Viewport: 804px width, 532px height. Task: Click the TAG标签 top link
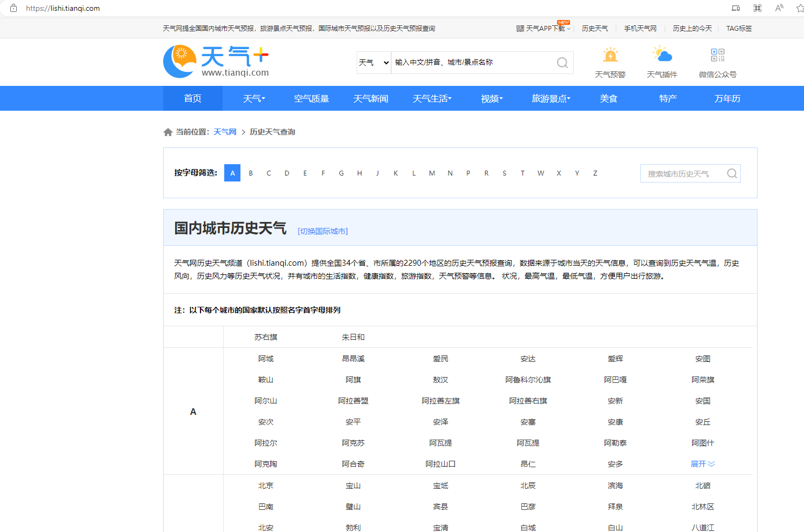[739, 29]
